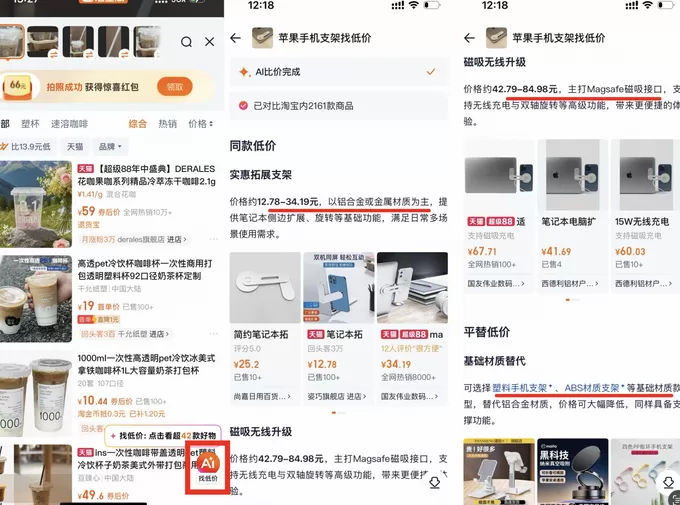Collapse AI比价完成 checkmark row
The image size is (680, 505).
pyautogui.click(x=430, y=72)
